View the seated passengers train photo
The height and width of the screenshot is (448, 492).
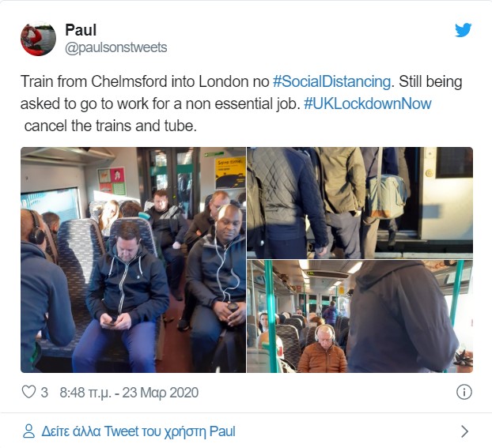click(x=134, y=260)
